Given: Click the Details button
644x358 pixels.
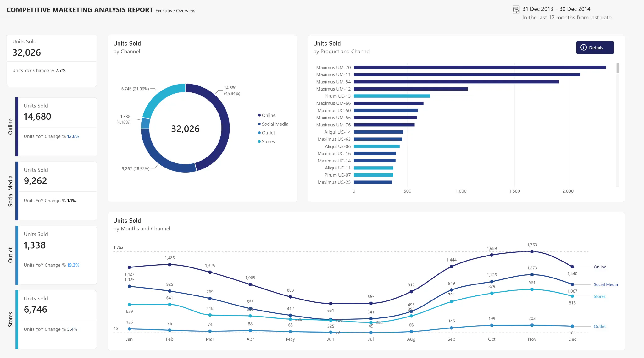Looking at the screenshot, I should [595, 47].
